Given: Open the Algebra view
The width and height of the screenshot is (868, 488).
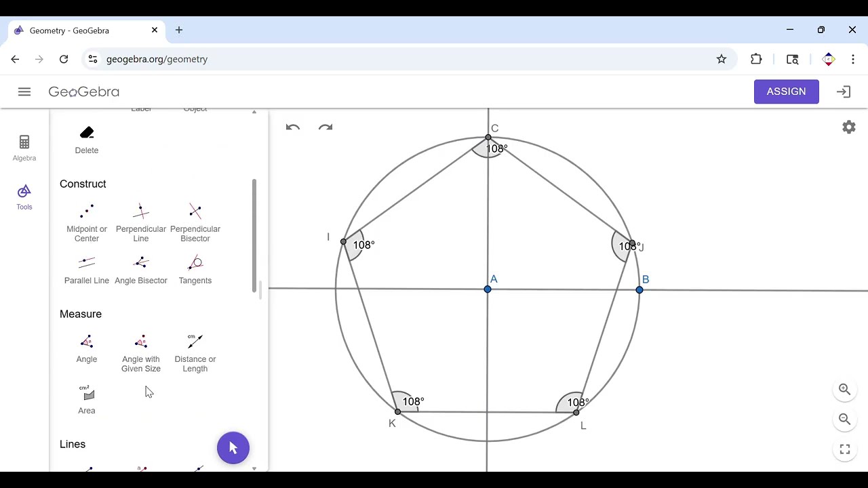Looking at the screenshot, I should pos(24,148).
